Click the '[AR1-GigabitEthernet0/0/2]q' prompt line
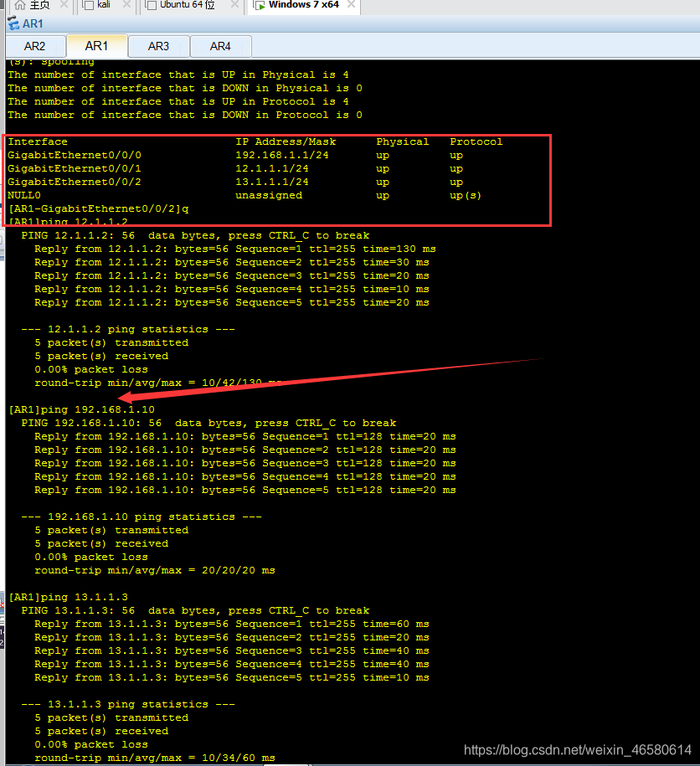700x766 pixels. [x=99, y=208]
